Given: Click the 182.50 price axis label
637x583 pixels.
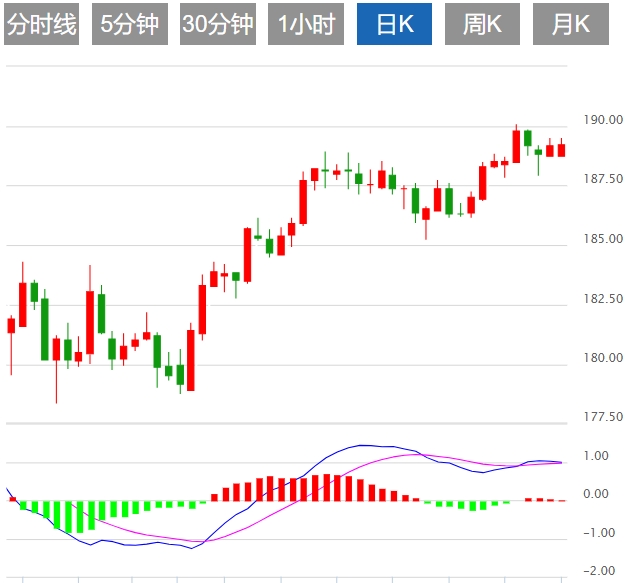Looking at the screenshot, I should [603, 299].
